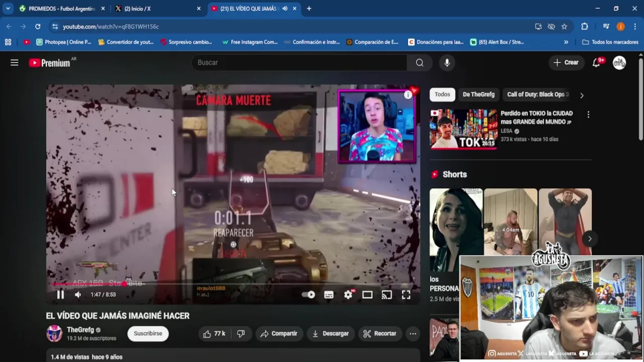The image size is (644, 362).
Task: Open player settings gear
Action: (x=348, y=295)
